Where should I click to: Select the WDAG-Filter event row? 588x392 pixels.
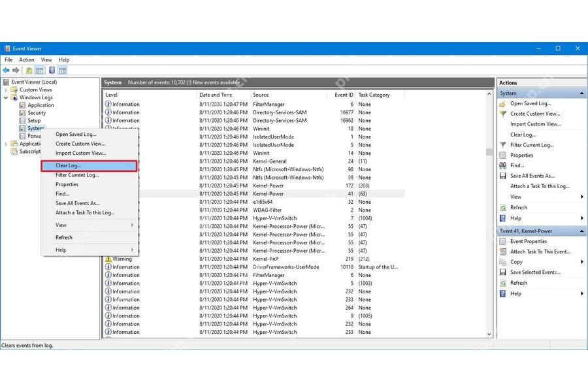(272, 210)
